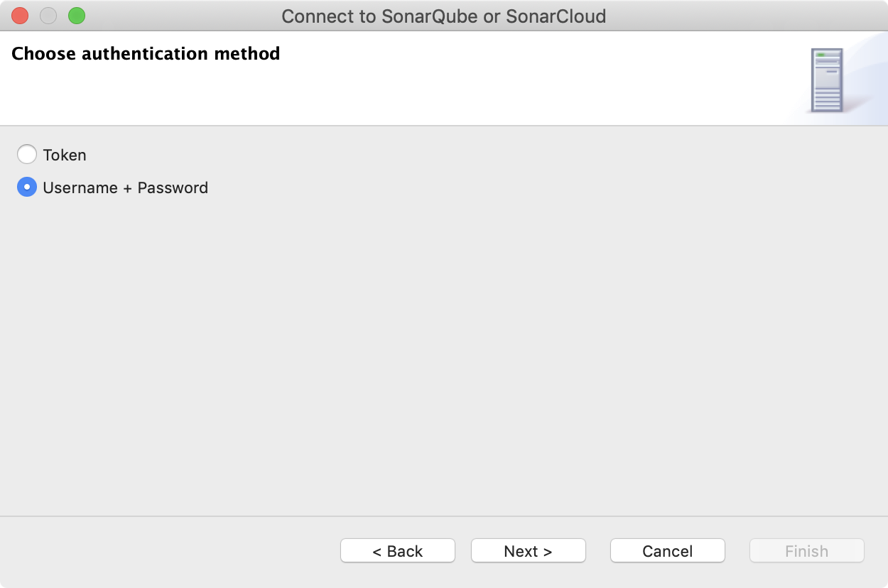The width and height of the screenshot is (888, 588).
Task: Click the disabled Finish button
Action: [x=806, y=550]
